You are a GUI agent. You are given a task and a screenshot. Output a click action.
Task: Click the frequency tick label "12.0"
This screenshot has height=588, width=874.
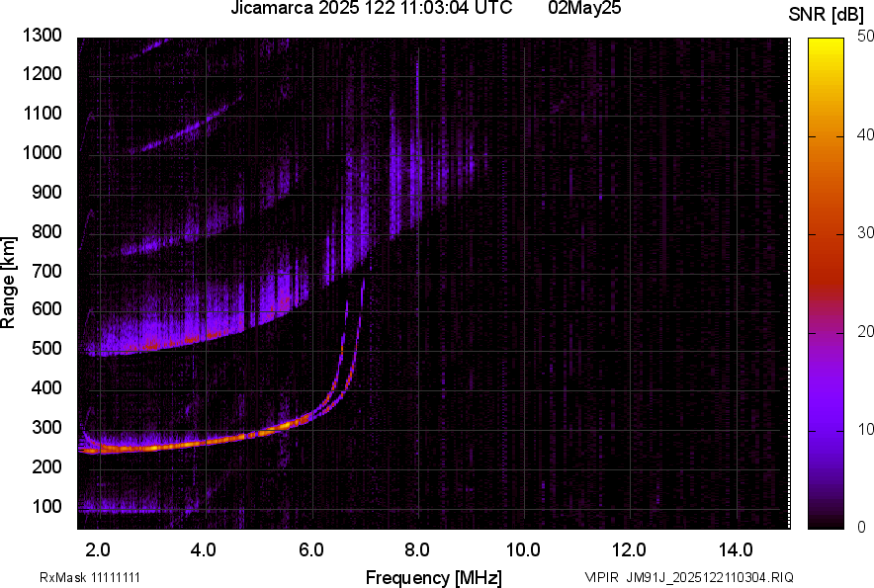[x=630, y=550]
